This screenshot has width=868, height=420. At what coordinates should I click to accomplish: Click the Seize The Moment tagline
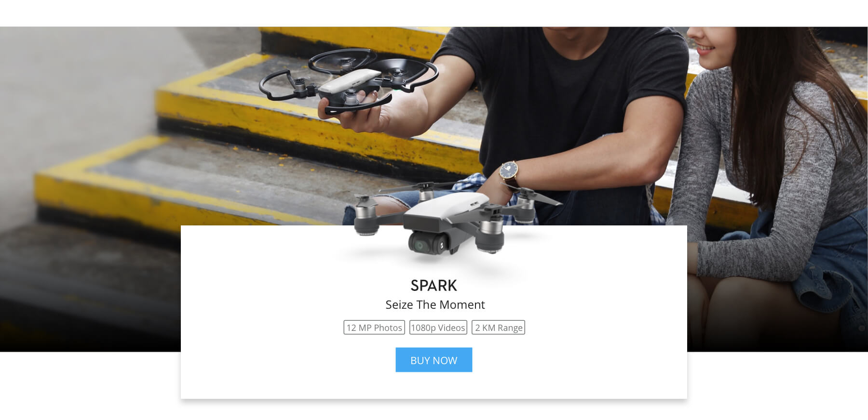tap(435, 305)
